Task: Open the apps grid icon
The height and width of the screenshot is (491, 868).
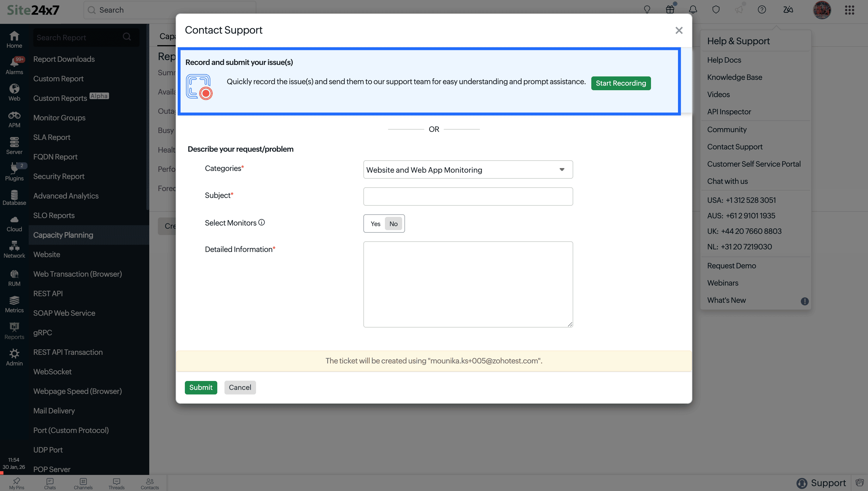Action: 849,10
